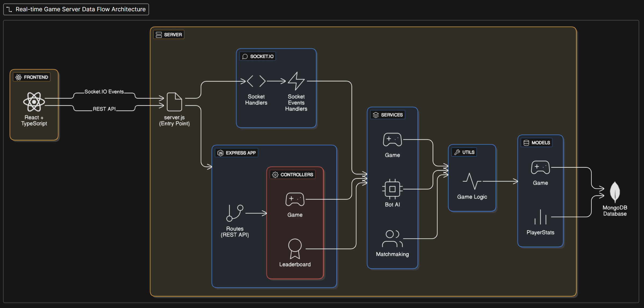Select the Matchmaking users icon
644x308 pixels.
(392, 239)
